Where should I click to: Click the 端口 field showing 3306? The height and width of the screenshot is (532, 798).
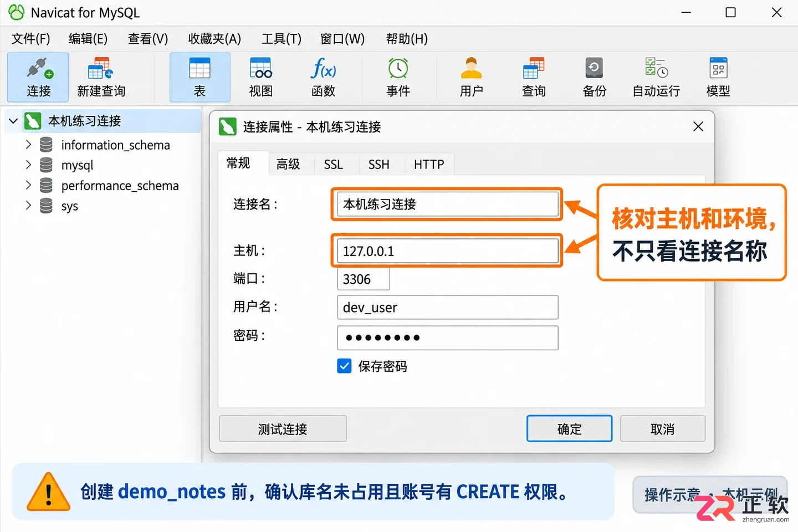point(364,279)
